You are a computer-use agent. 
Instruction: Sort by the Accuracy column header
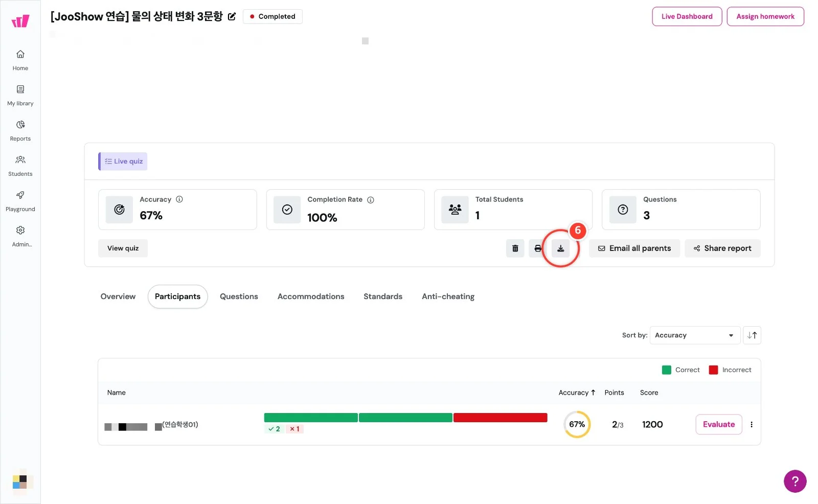click(x=577, y=393)
